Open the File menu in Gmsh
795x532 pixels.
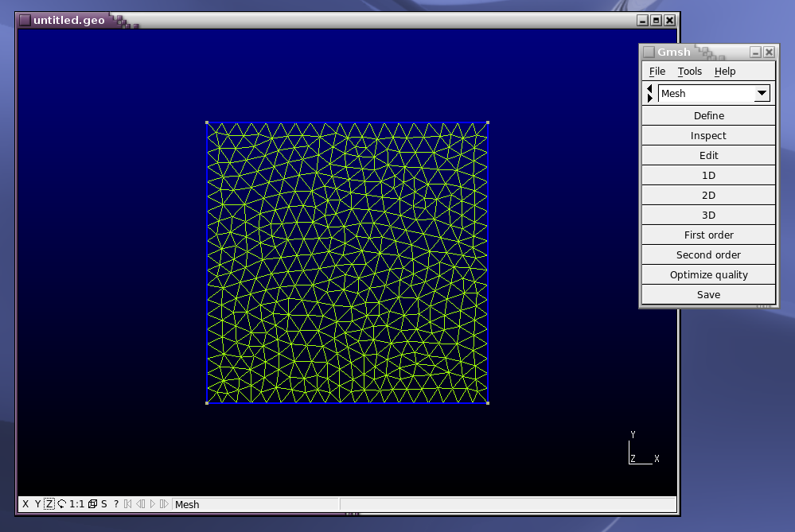tap(657, 72)
